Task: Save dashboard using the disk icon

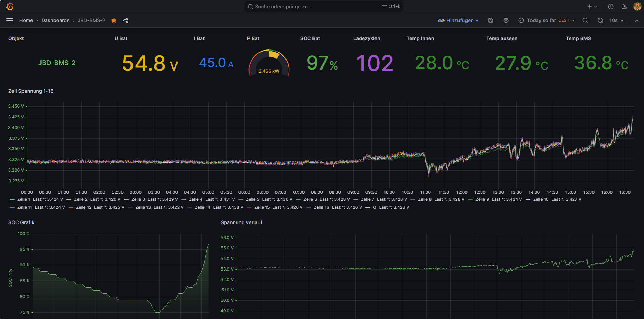Action: [x=491, y=20]
